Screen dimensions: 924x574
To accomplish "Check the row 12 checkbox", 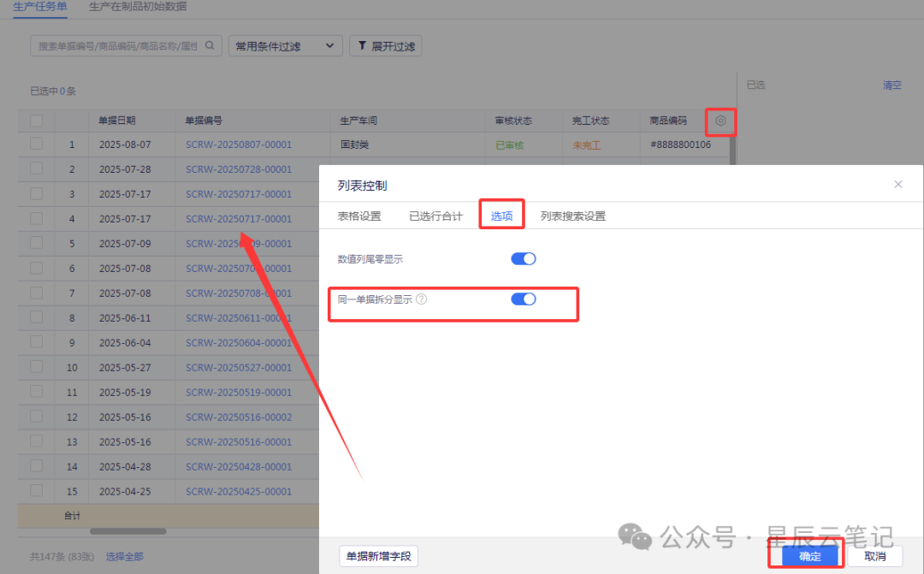I will coord(37,416).
